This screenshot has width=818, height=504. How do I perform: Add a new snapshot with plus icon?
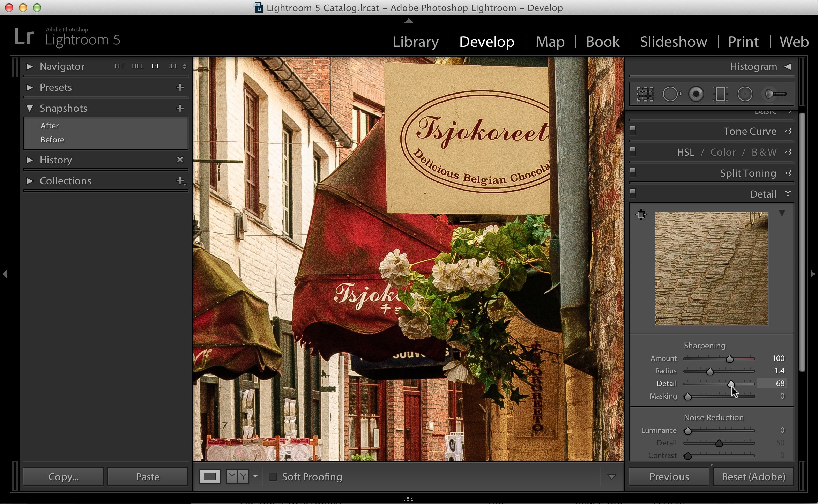pyautogui.click(x=180, y=108)
